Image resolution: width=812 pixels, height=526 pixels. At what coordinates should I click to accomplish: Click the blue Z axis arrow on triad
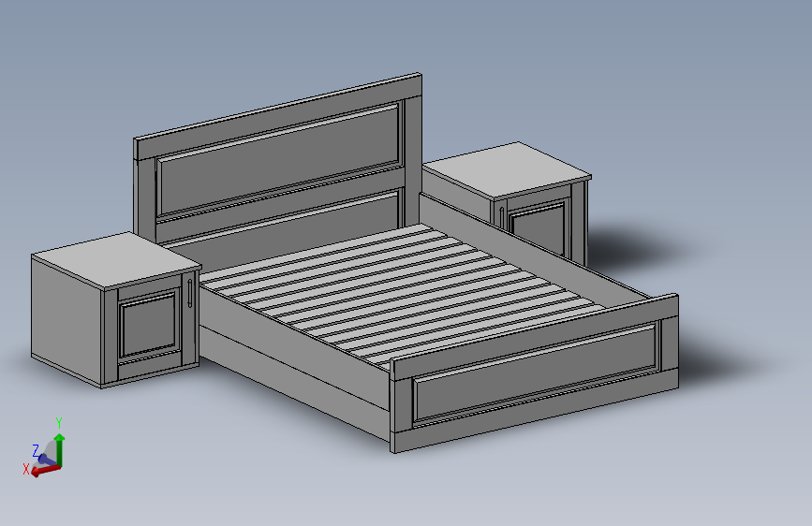tap(46, 460)
